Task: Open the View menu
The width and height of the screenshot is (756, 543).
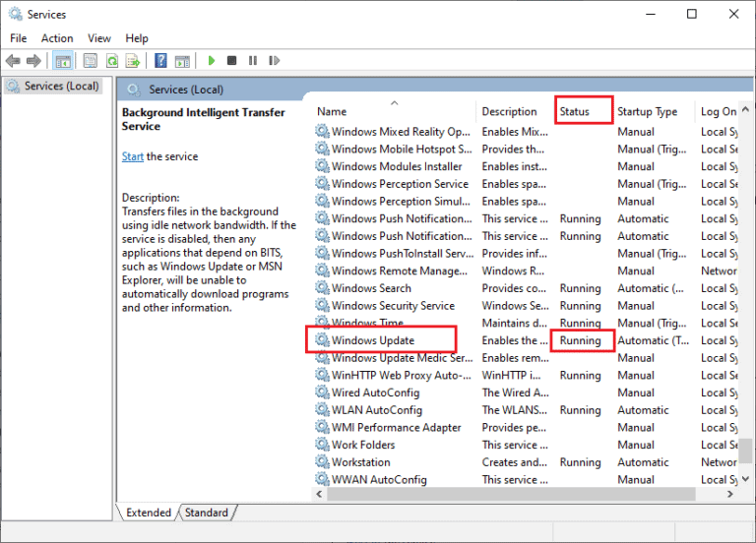Action: pos(98,38)
